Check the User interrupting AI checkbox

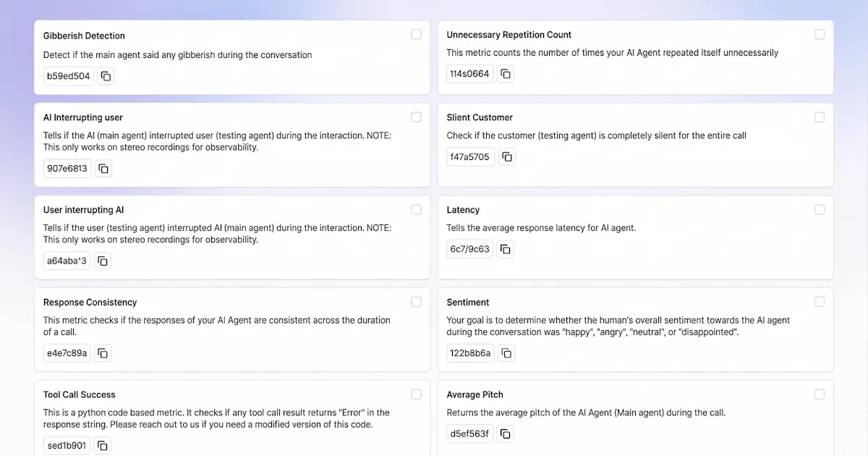(416, 210)
